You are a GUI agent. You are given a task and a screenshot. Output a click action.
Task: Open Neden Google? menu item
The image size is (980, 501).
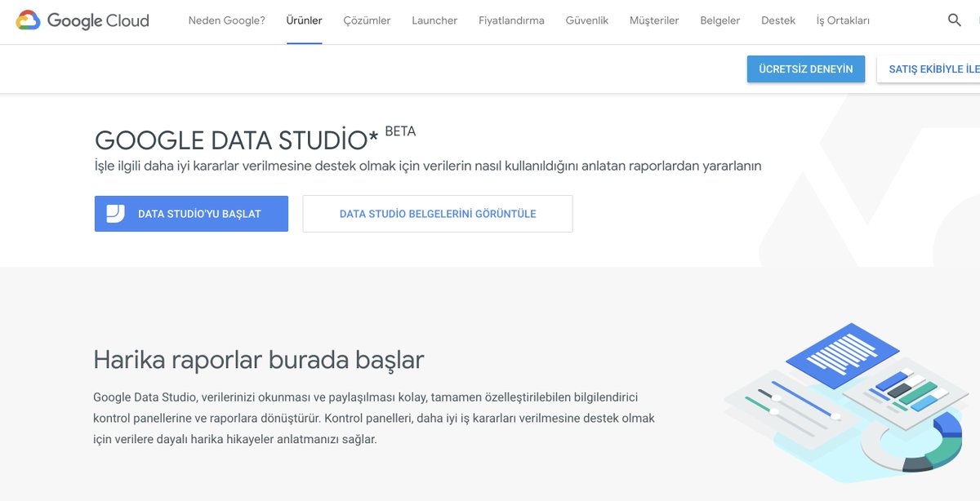pyautogui.click(x=226, y=20)
